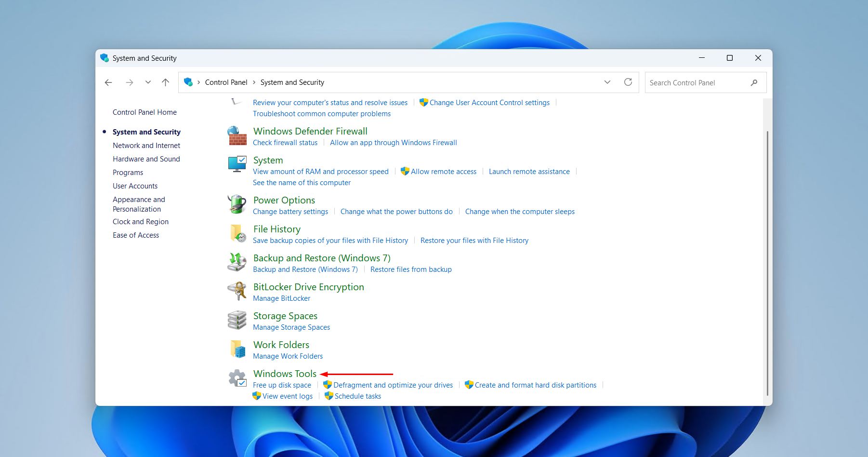The image size is (868, 457).
Task: Click Review your computer's status and resolve issues
Action: 330,103
